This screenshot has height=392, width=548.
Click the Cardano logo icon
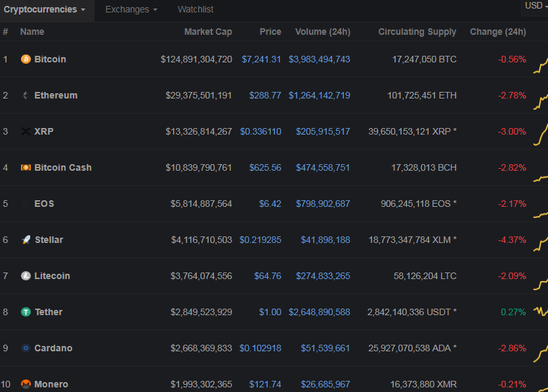(x=26, y=348)
